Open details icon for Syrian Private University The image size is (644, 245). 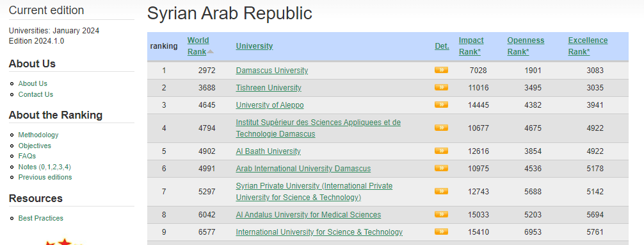(441, 191)
